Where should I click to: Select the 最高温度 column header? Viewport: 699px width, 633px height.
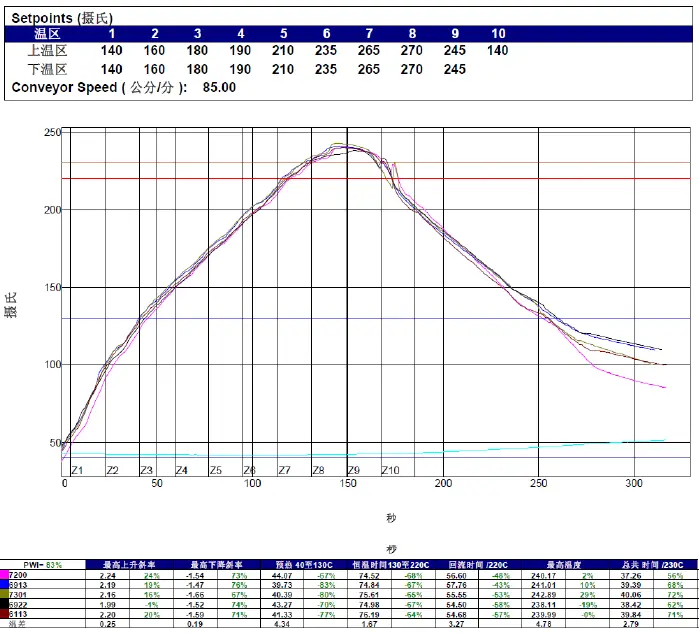tap(564, 565)
